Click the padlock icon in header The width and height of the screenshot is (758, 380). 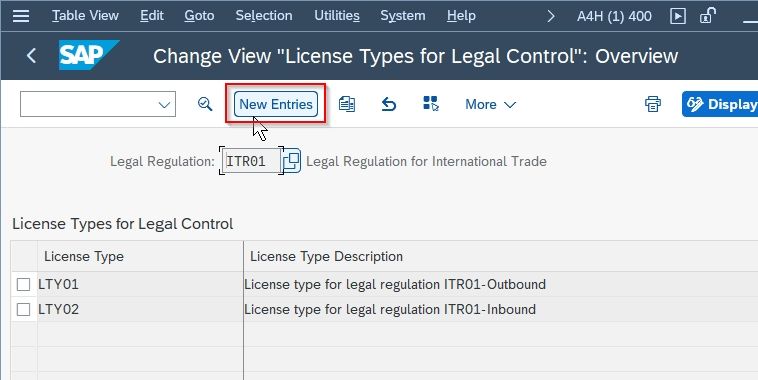708,16
